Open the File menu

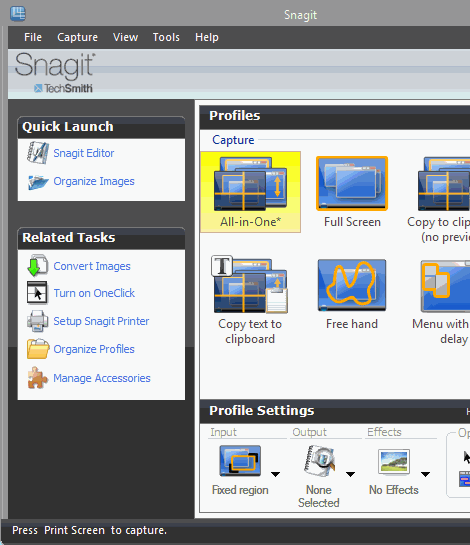click(x=33, y=37)
